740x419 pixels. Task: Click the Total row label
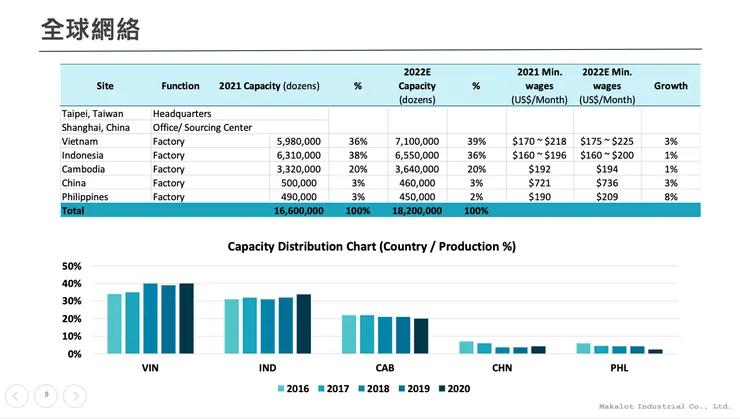(x=73, y=211)
